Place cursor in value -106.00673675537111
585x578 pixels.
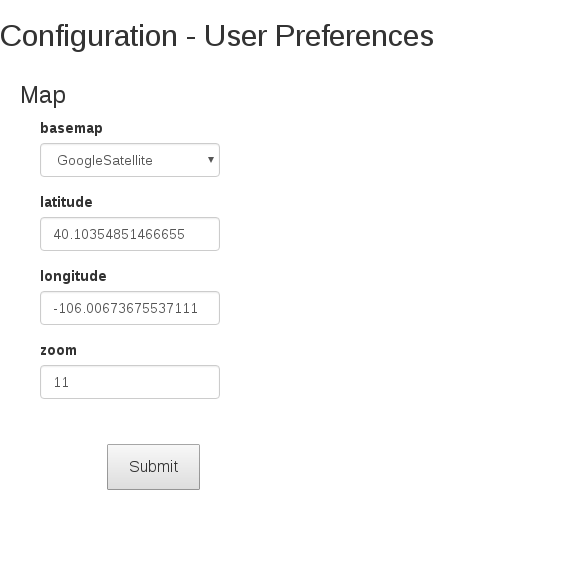(126, 308)
